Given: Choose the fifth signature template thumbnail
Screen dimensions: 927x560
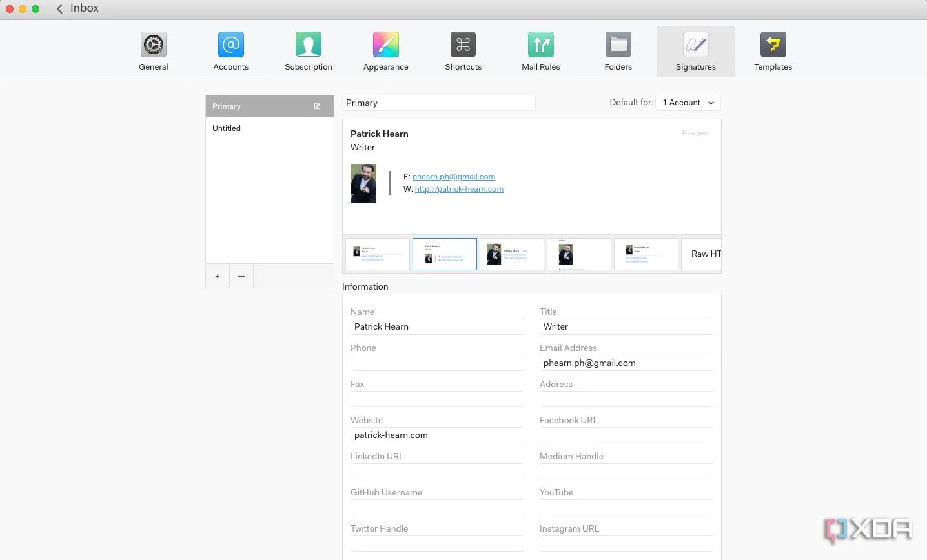Looking at the screenshot, I should coord(646,254).
